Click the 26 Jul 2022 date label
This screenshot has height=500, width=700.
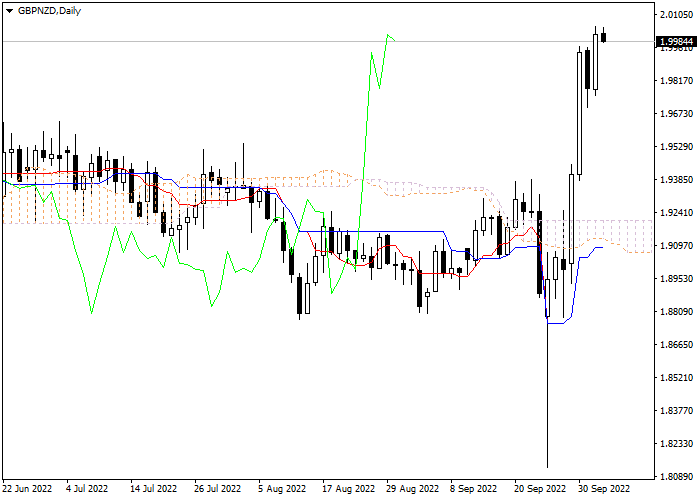(x=218, y=488)
